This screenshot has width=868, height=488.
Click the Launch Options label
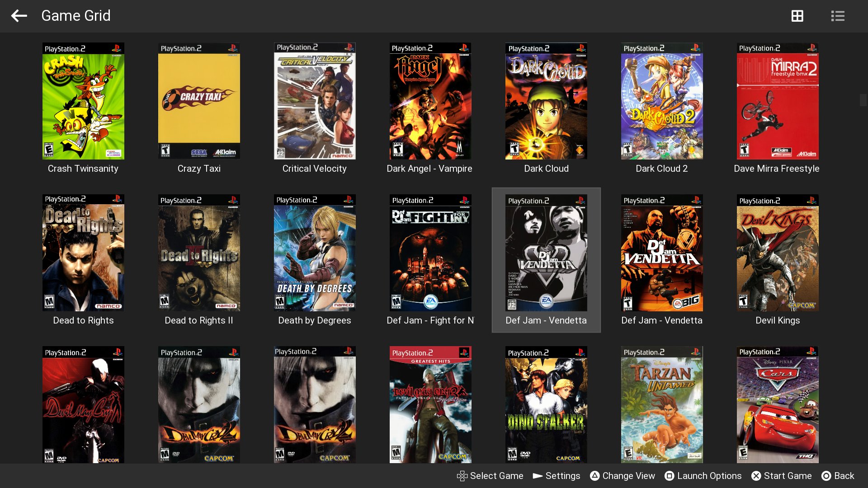tap(709, 476)
